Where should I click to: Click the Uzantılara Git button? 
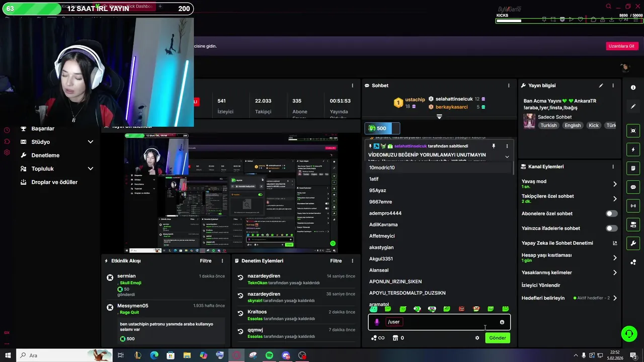pos(622,46)
